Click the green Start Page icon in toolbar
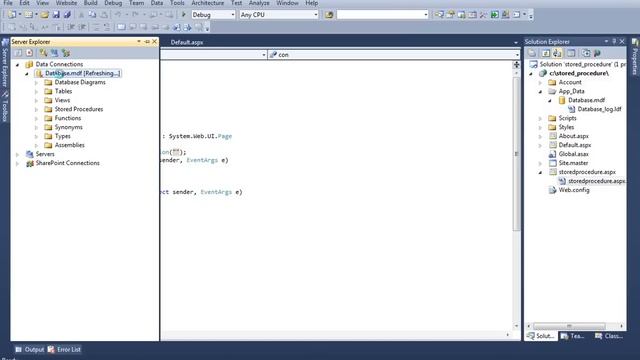 coord(494,15)
